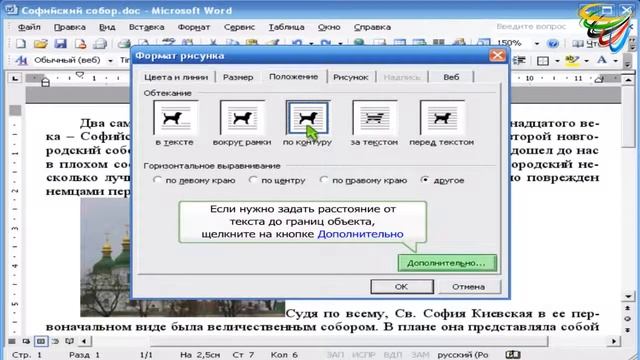Apply the Highlight marker icon
This screenshot has height=360, width=640.
[x=572, y=60]
